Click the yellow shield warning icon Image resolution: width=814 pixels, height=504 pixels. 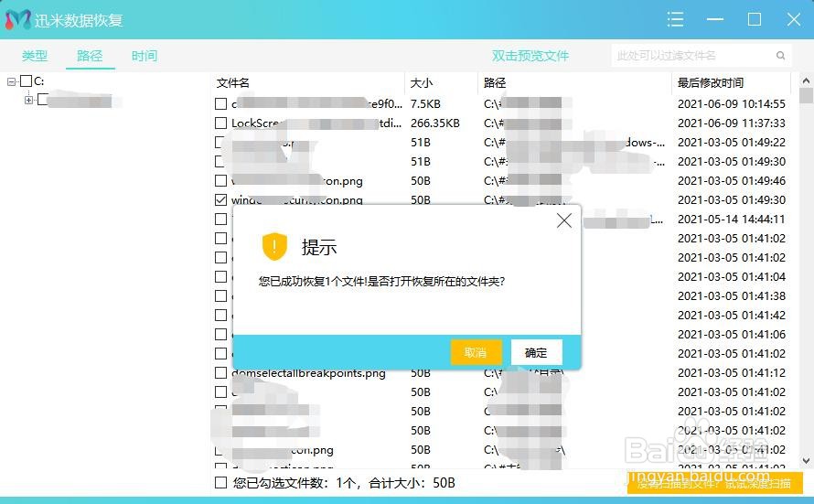coord(274,247)
